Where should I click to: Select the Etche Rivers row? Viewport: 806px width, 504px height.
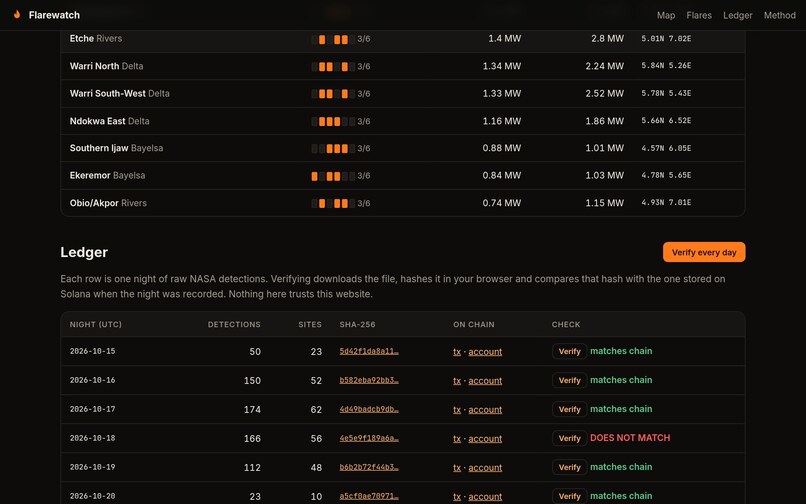point(402,39)
